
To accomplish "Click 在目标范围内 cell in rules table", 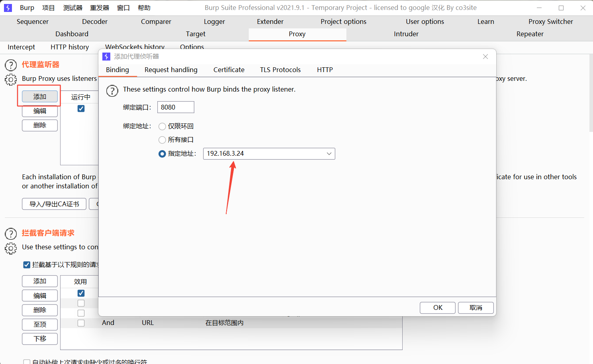I will pyautogui.click(x=225, y=323).
